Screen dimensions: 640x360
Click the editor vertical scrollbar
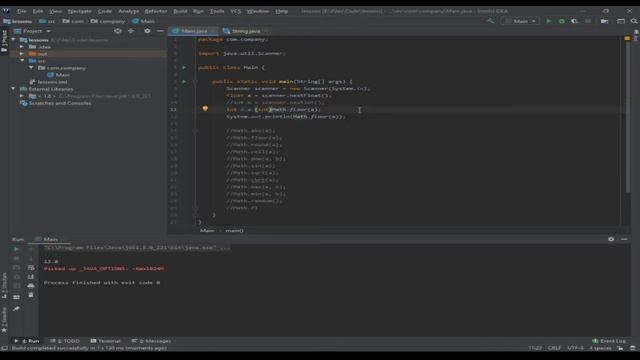pos(627,116)
